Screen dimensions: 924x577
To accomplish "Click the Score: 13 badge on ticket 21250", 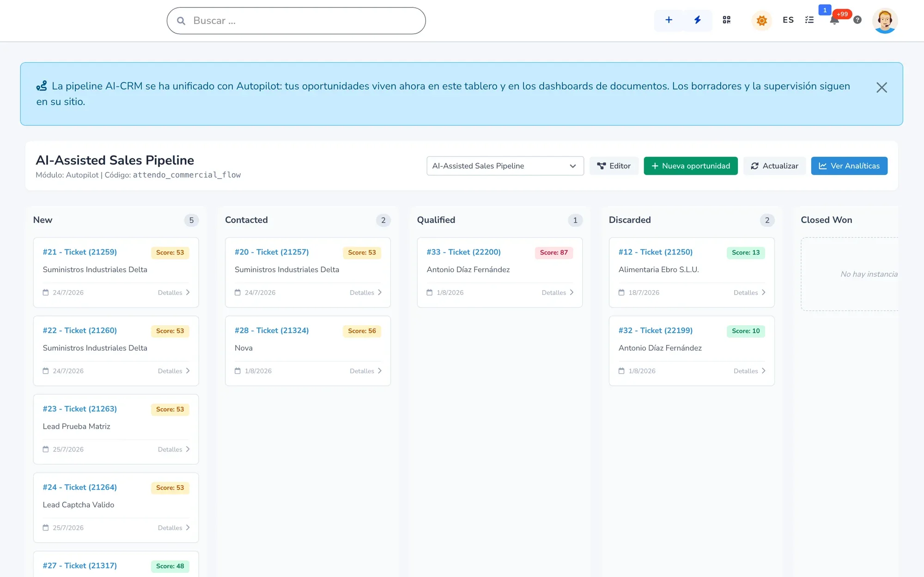I will 746,253.
